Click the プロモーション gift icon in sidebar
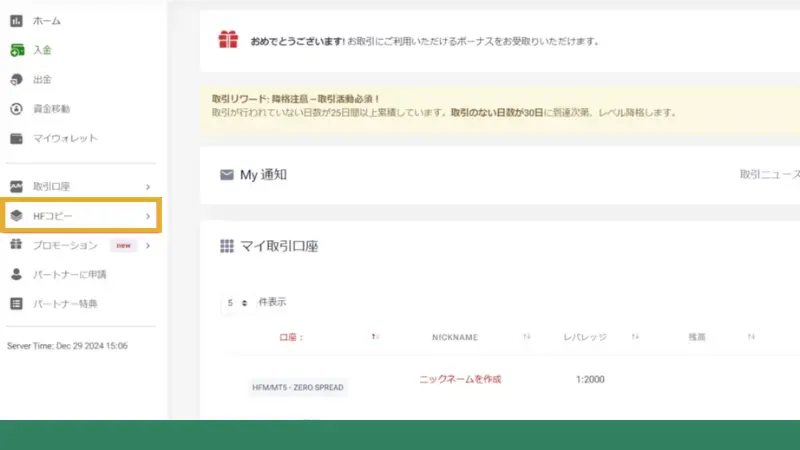800x450 pixels. tap(16, 244)
